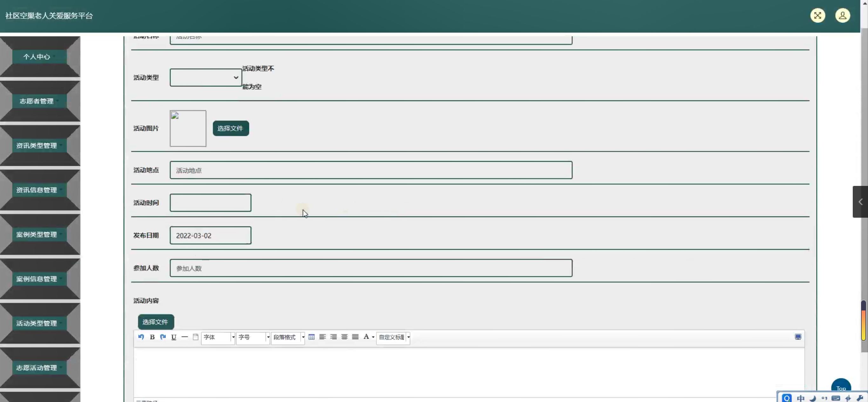Open 活动类型管理 in the sidebar
The height and width of the screenshot is (402, 868).
(x=37, y=323)
